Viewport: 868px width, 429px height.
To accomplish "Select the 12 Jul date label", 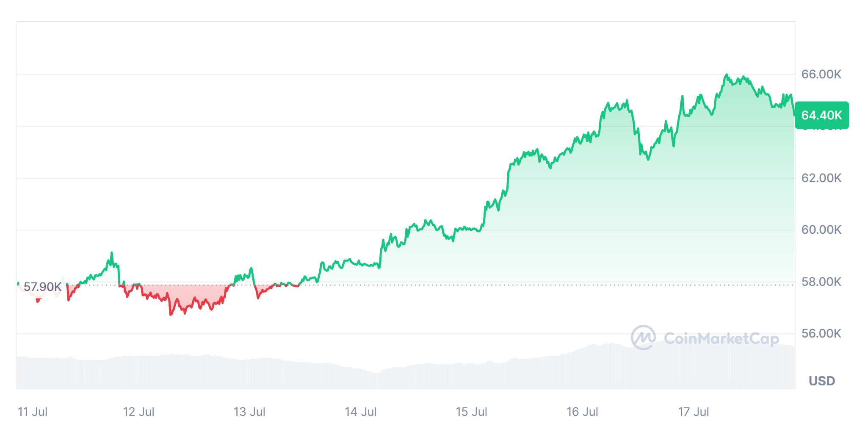I will coord(138,412).
